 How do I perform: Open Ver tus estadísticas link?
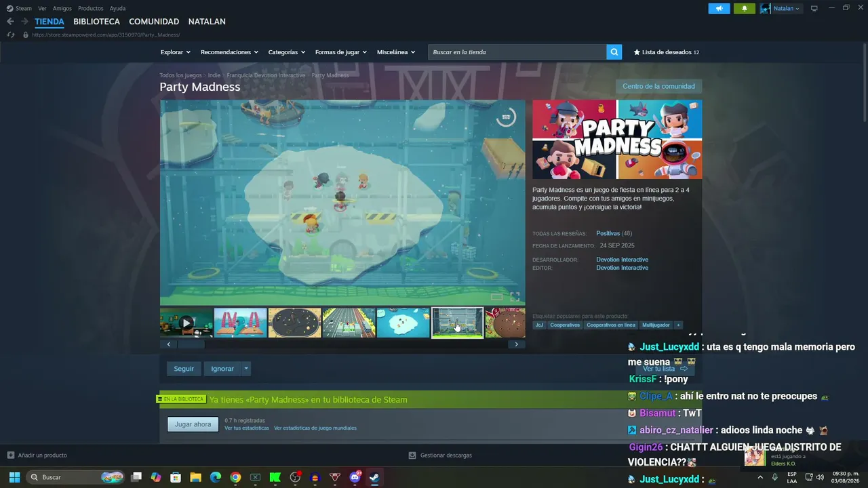point(247,428)
